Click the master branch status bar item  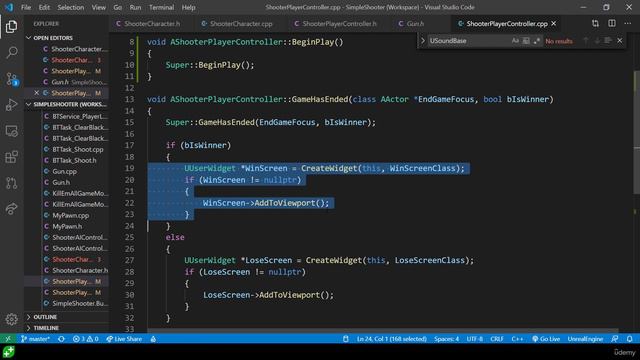pyautogui.click(x=36, y=339)
